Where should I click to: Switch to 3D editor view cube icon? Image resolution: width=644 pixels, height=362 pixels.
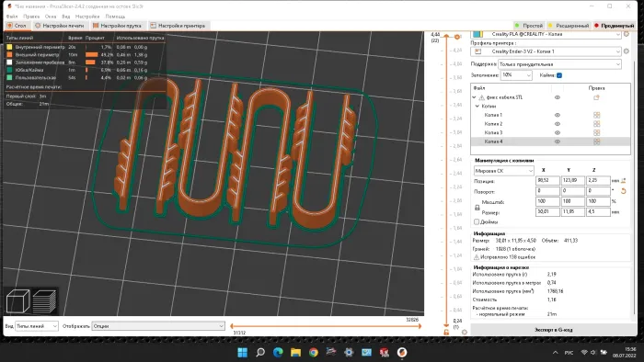(17, 301)
